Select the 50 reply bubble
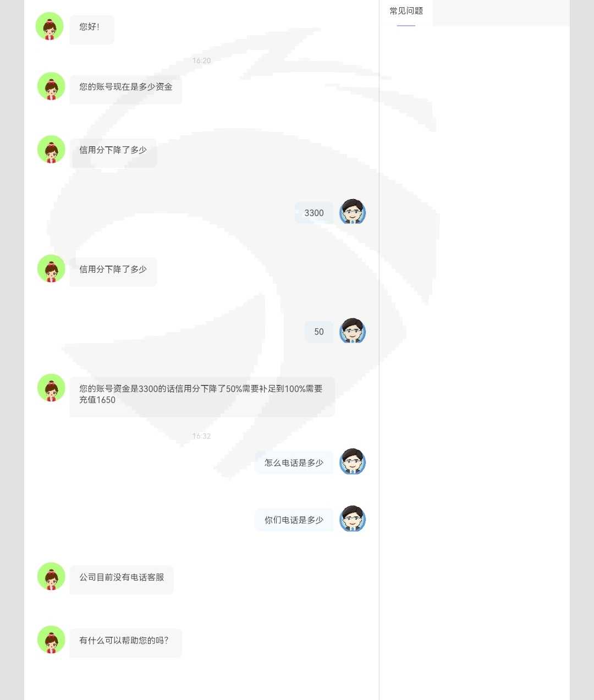The height and width of the screenshot is (700, 594). (x=319, y=332)
